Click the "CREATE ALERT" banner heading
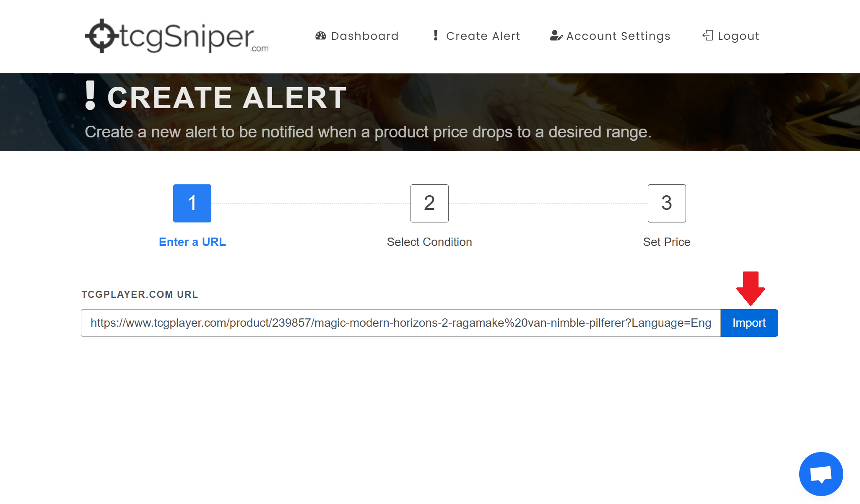The height and width of the screenshot is (504, 860). 227,98
